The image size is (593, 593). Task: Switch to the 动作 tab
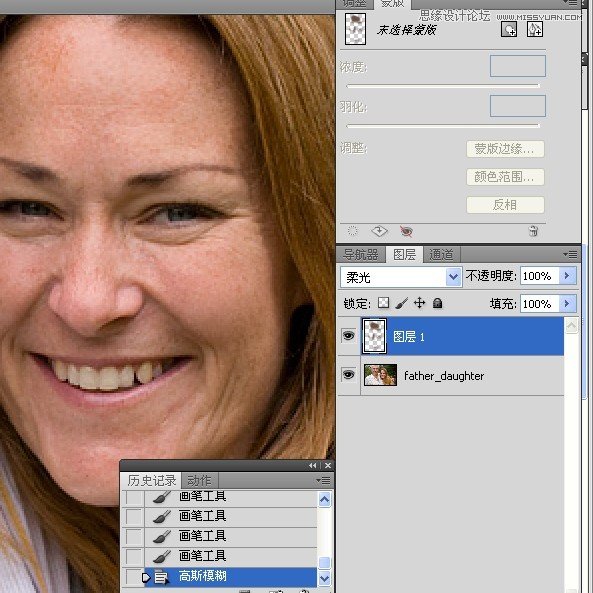[x=199, y=481]
